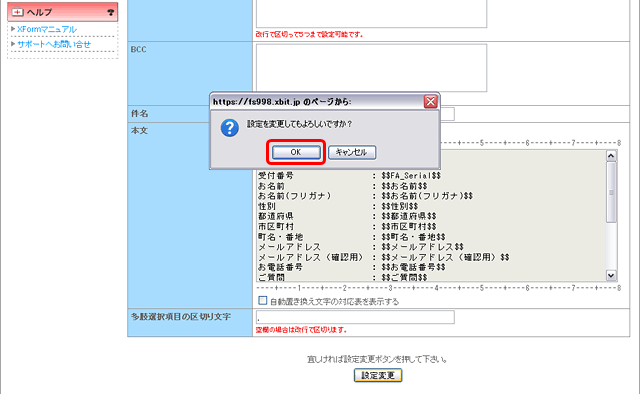Click the $$町名・番地$$ placeholder text
640x394 pixels.
413,237
